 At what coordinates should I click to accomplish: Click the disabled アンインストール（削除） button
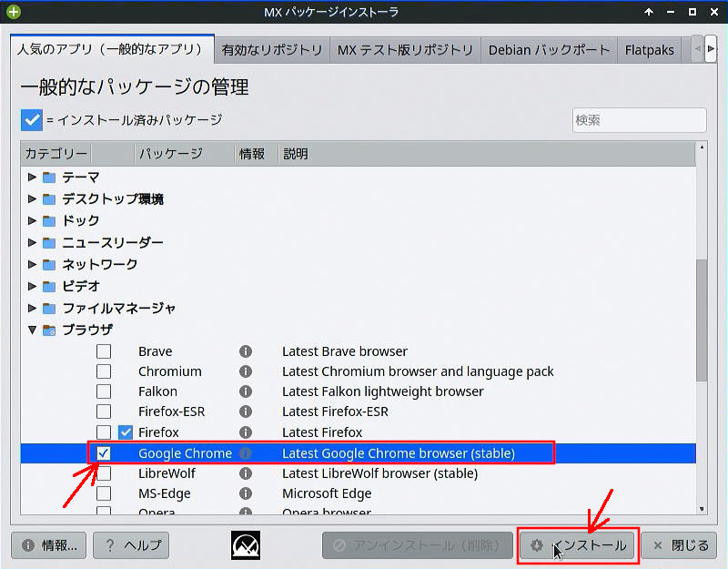(418, 545)
